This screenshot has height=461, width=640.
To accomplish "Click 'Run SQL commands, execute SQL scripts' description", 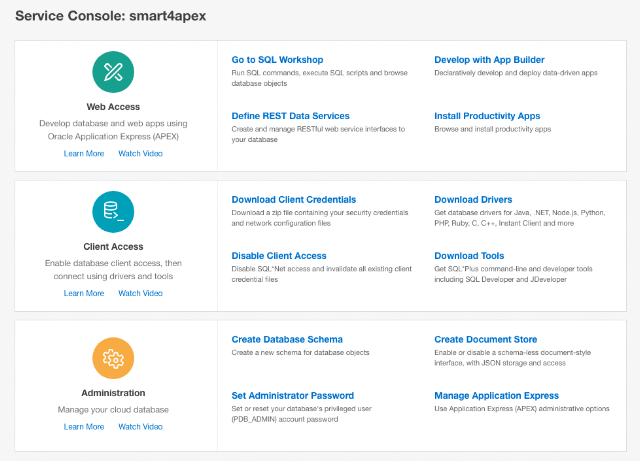I will [319, 78].
